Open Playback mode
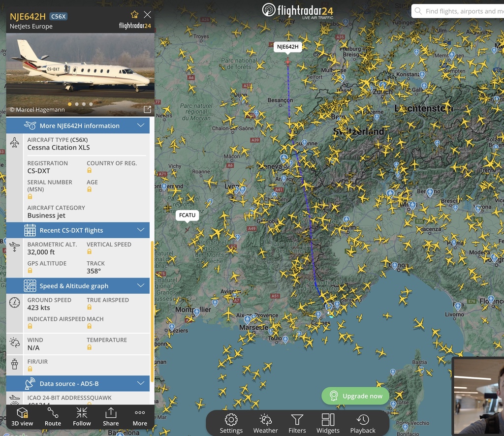Image resolution: width=504 pixels, height=436 pixels. click(363, 424)
